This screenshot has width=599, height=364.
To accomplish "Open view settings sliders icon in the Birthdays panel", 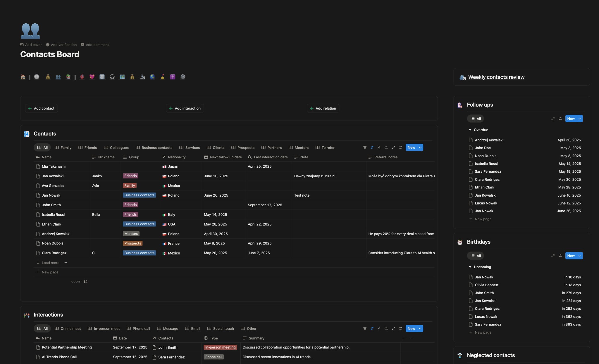I will pyautogui.click(x=560, y=256).
